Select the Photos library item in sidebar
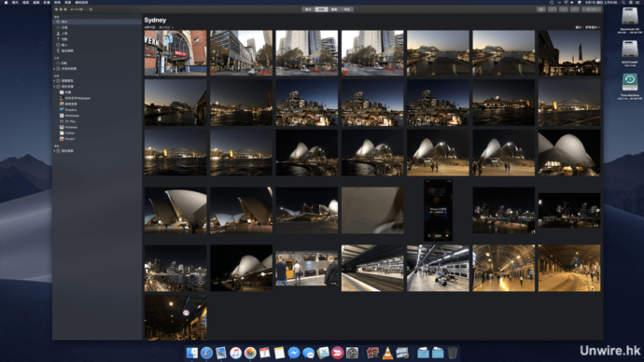The height and width of the screenshot is (362, 644). 97,21
